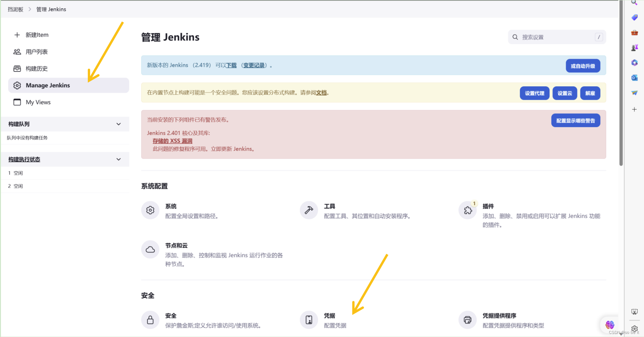Open 安全 padlock icon

150,320
